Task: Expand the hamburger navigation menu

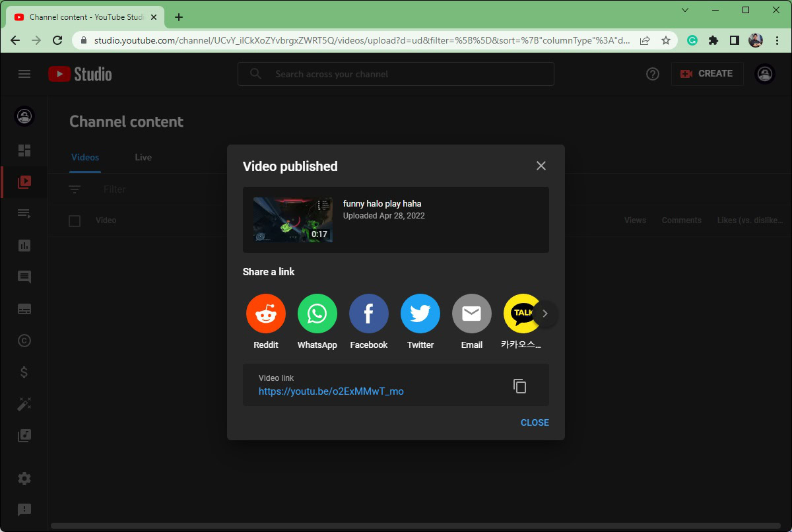Action: (24, 74)
